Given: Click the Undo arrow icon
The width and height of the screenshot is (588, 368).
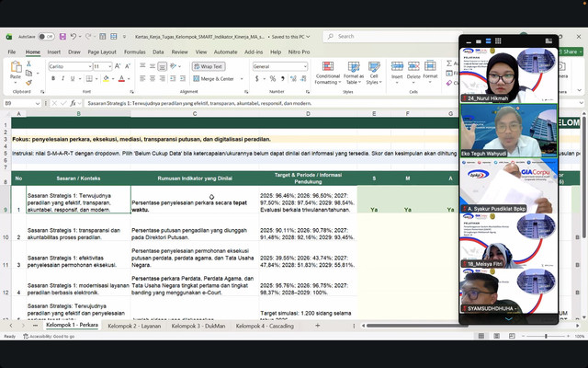Looking at the screenshot, I should point(73,37).
